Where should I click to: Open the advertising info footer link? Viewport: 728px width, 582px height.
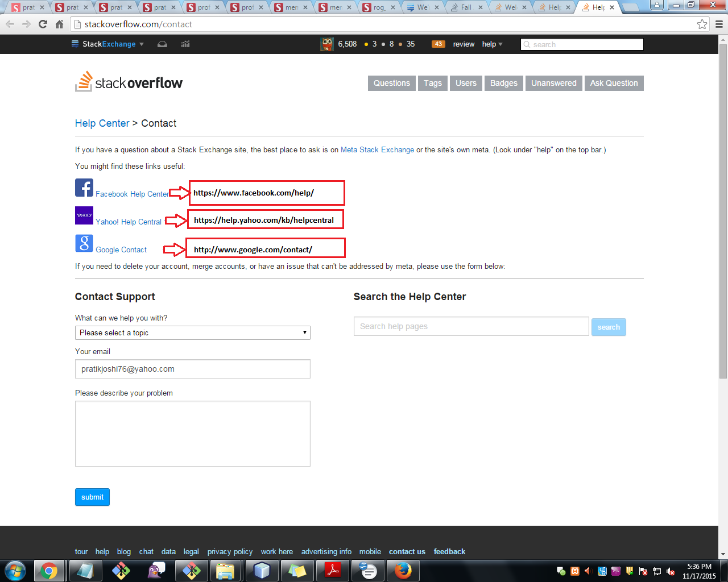pos(326,551)
